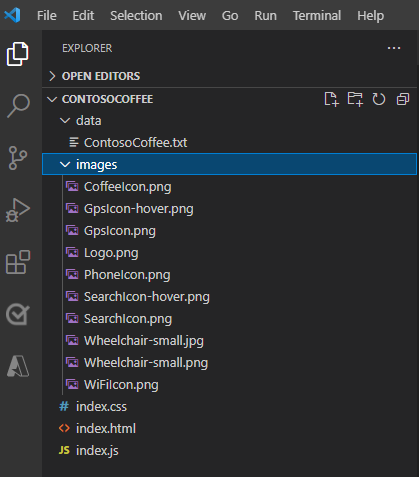The width and height of the screenshot is (419, 477).
Task: Open the Source Control view
Action: 18,158
